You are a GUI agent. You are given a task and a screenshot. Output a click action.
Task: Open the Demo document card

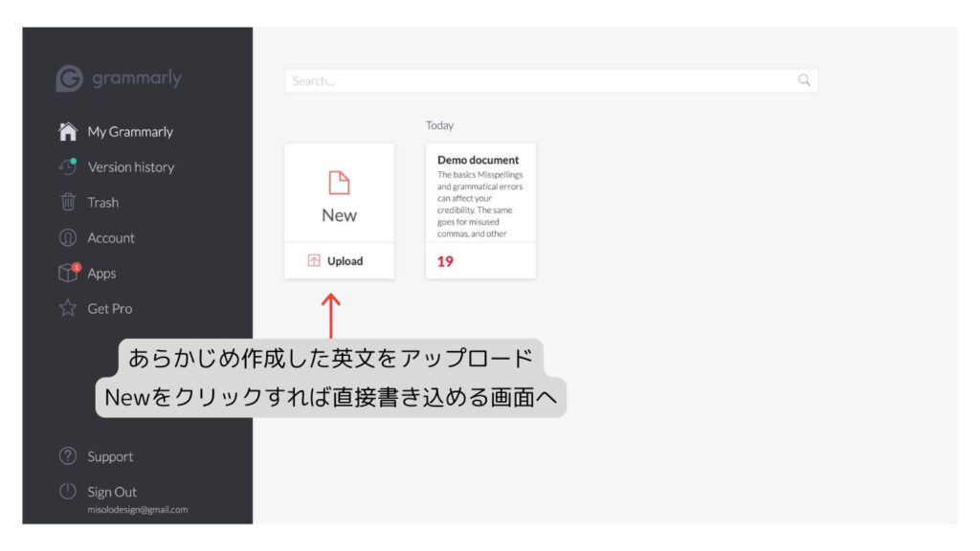[480, 211]
